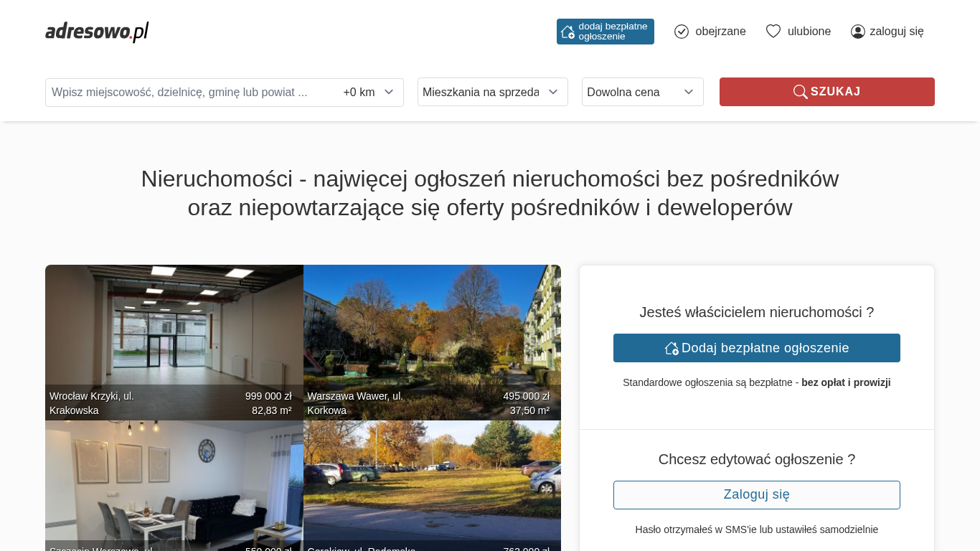980x551 pixels.
Task: Open the Dowolna cena price dropdown
Action: [x=642, y=92]
